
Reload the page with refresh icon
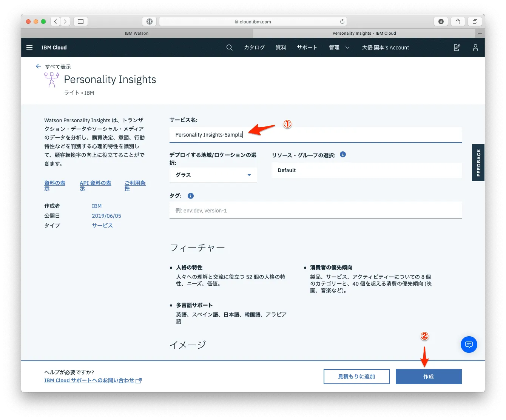coord(342,22)
